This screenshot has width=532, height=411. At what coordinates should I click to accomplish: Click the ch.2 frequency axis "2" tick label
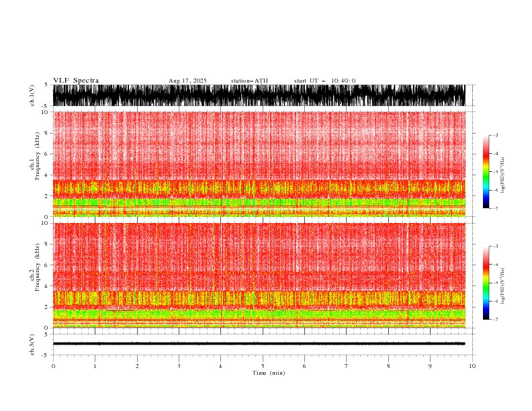pyautogui.click(x=46, y=307)
